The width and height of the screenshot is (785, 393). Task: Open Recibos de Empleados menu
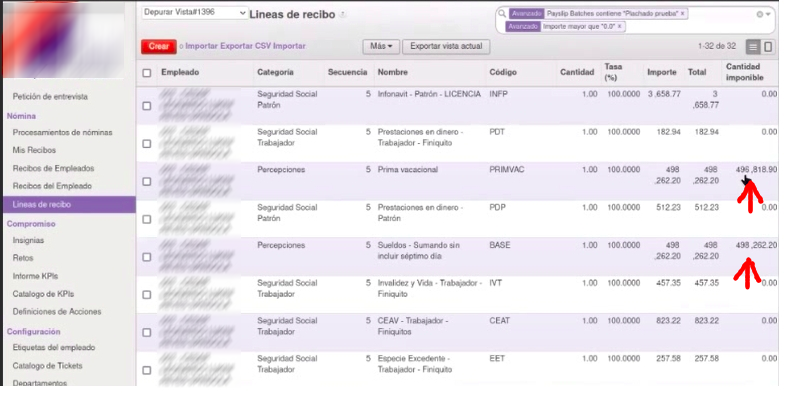[x=53, y=168]
